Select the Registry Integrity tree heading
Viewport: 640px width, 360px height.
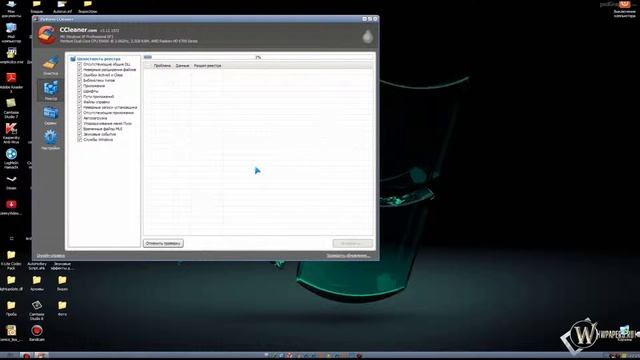[x=99, y=59]
